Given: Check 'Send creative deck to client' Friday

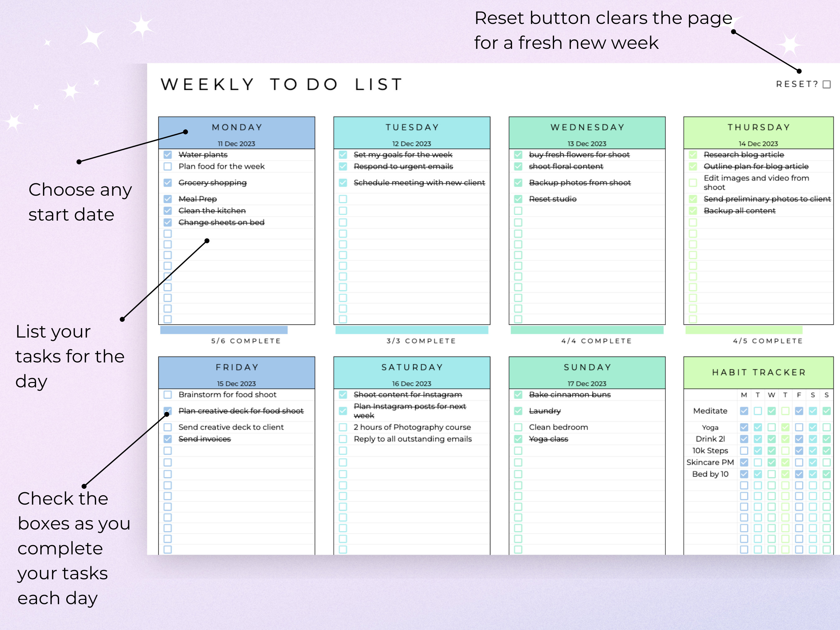Looking at the screenshot, I should [167, 427].
